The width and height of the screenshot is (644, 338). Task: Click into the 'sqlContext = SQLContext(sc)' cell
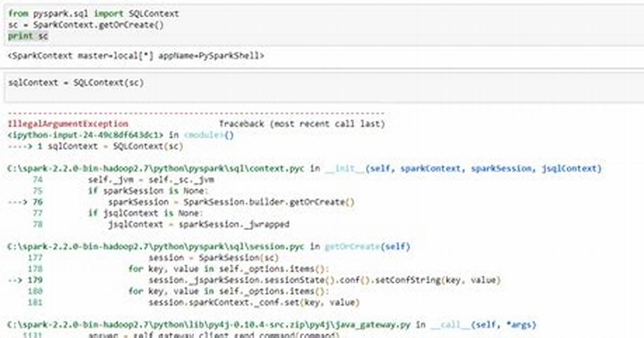tap(324, 87)
